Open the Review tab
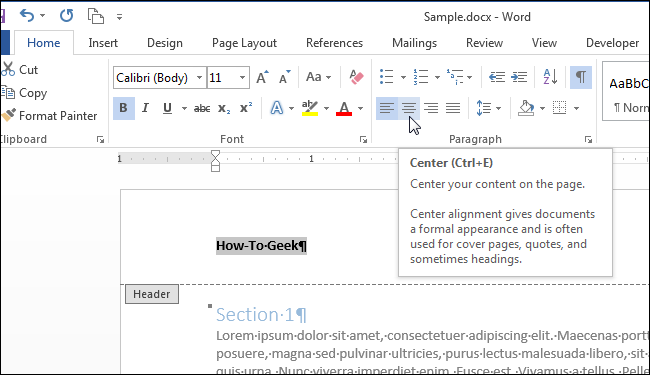This screenshot has width=650, height=375. click(484, 43)
